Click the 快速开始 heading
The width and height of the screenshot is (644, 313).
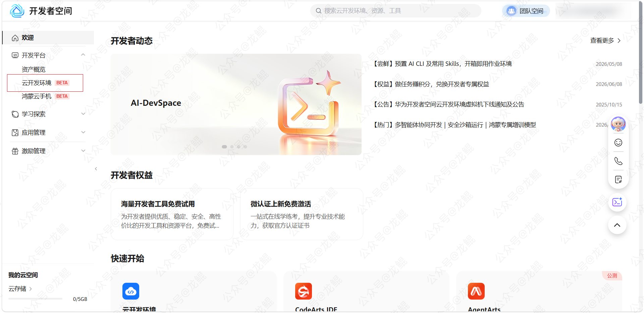coord(127,259)
